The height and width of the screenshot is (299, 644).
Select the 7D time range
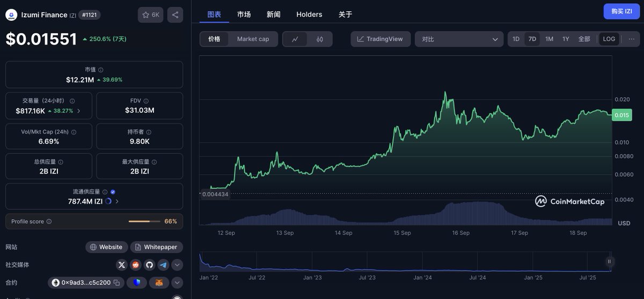coord(532,39)
